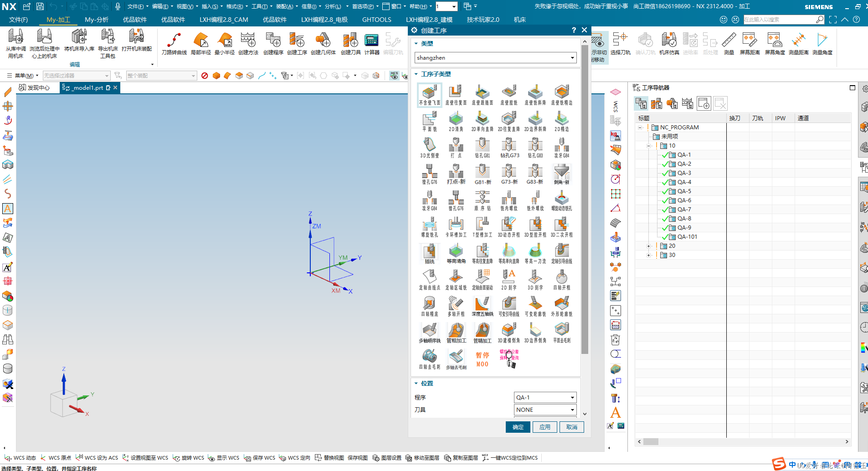Select the 顺序钻 sequential drill icon
868x471 pixels.
click(482, 201)
